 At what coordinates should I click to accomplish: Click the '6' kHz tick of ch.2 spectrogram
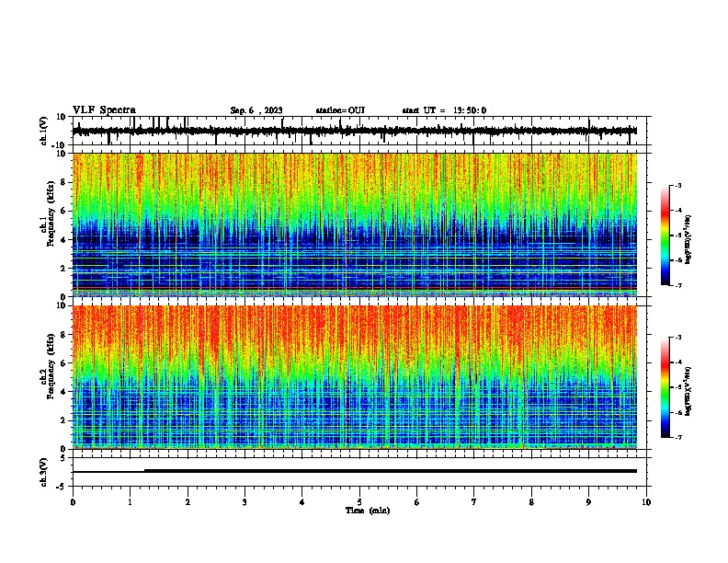pyautogui.click(x=63, y=363)
